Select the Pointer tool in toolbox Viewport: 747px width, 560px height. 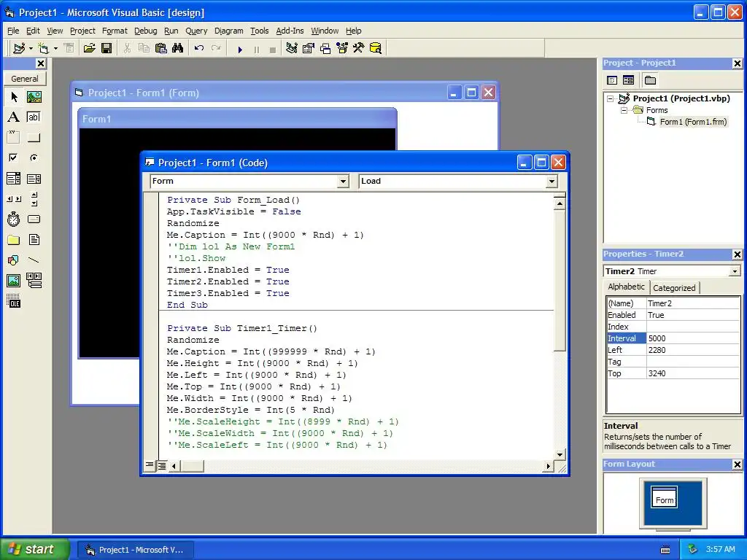(14, 97)
